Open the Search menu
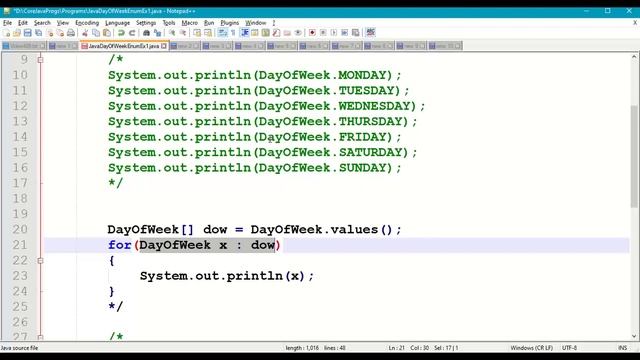Screen dimensions: 640x360 (x=42, y=23)
